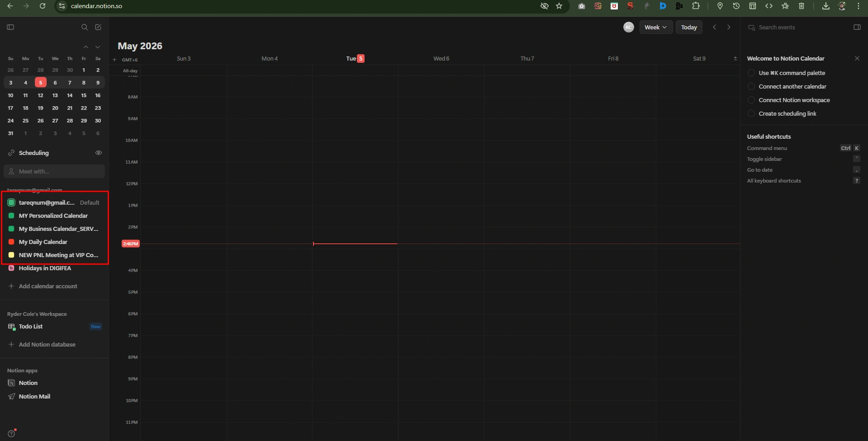This screenshot has height=441, width=868.
Task: Select May 20 in mini calendar
Action: click(x=55, y=108)
